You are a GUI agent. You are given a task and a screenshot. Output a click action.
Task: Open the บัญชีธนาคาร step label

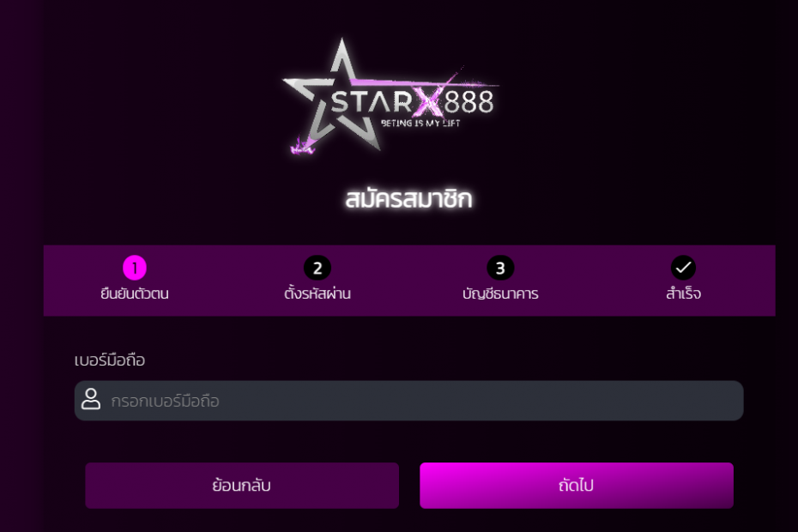pos(500,293)
